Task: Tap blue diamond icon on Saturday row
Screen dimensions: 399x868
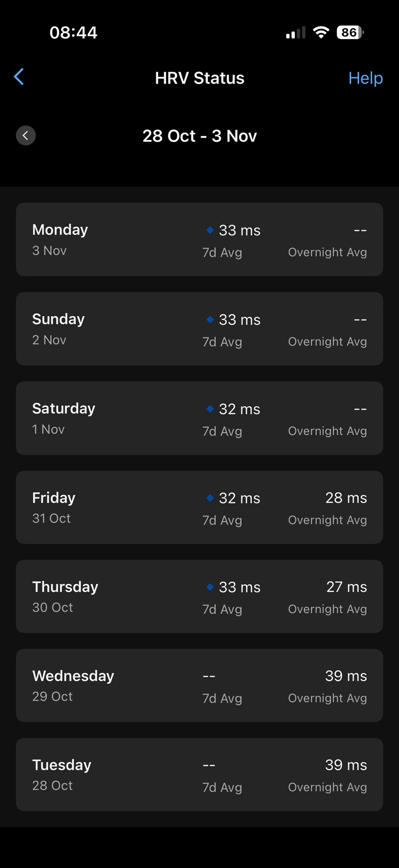Action: pyautogui.click(x=210, y=409)
